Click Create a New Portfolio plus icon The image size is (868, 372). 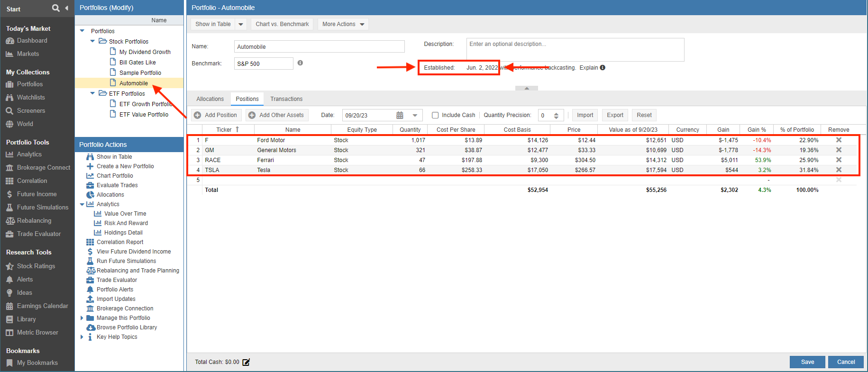click(90, 166)
